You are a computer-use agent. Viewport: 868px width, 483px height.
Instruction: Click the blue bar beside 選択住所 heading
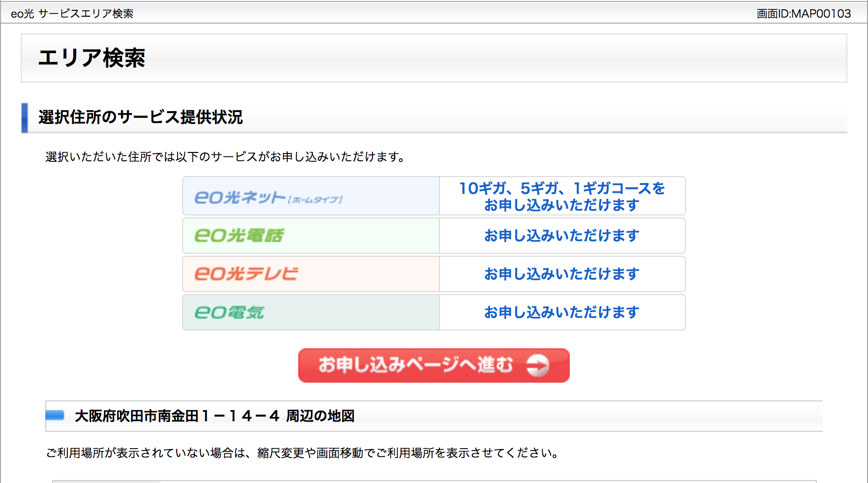click(x=25, y=118)
